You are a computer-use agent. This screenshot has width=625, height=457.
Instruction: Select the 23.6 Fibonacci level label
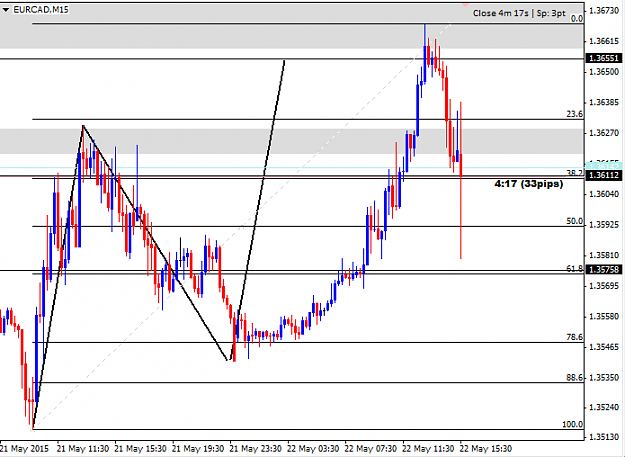tap(575, 114)
